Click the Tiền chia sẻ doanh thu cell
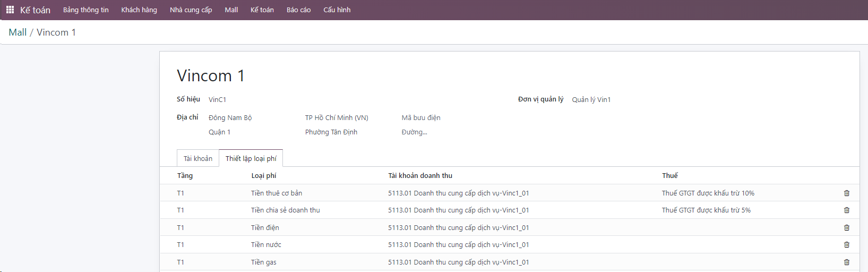Screen dimensions: 868x272 click(x=286, y=210)
